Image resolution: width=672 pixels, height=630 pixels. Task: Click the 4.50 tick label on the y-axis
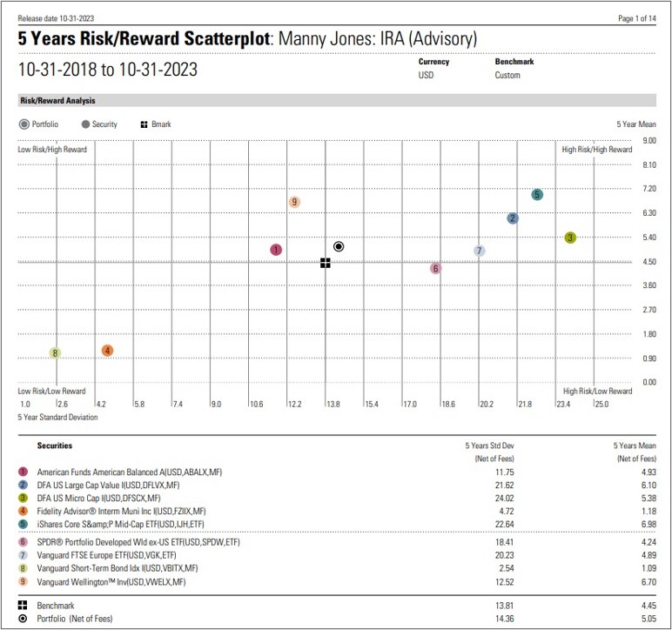(x=649, y=261)
